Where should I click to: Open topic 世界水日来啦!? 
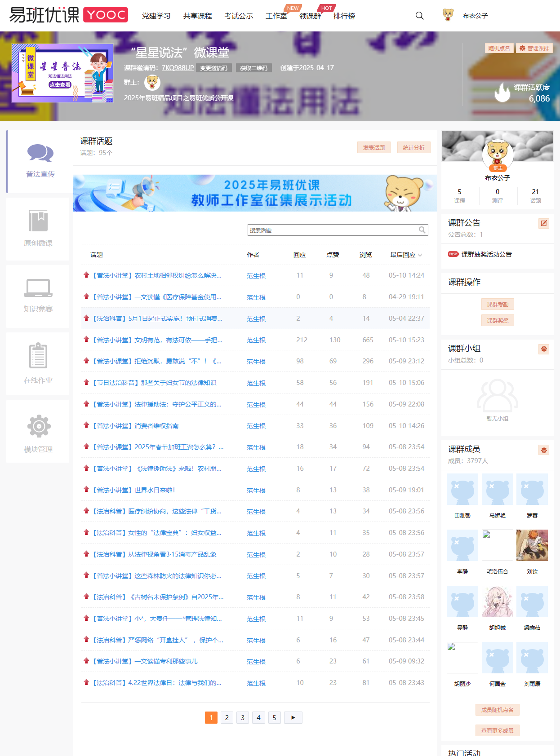(x=134, y=490)
